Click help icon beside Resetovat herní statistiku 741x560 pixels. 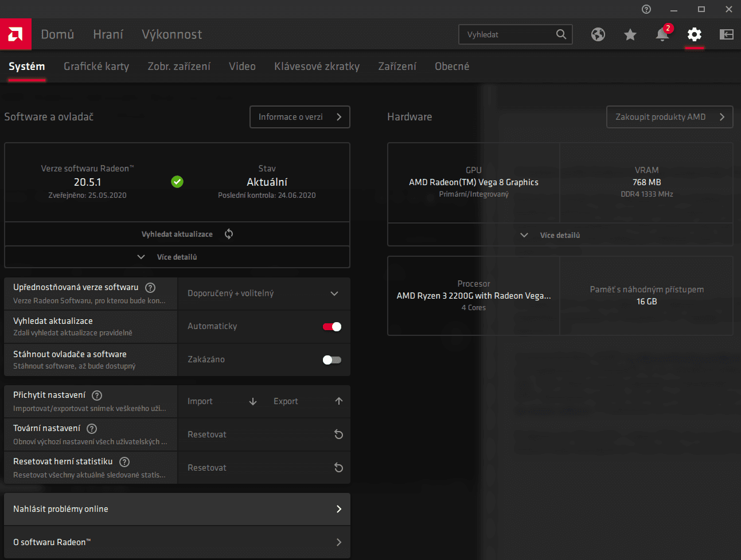pyautogui.click(x=124, y=462)
